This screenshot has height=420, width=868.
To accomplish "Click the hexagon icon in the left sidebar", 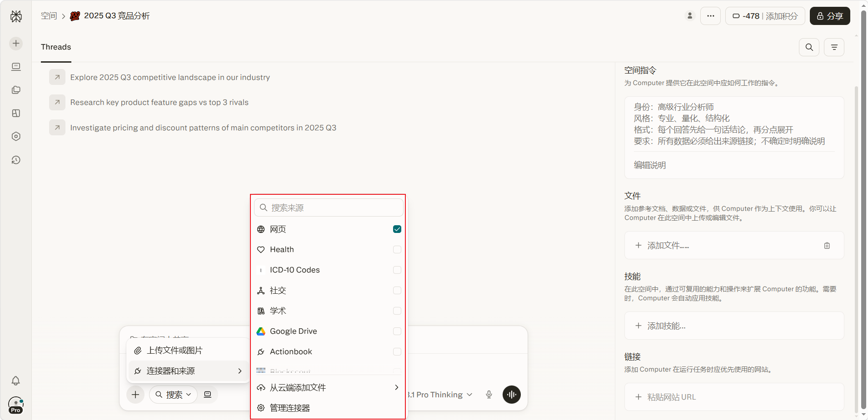I will (16, 136).
